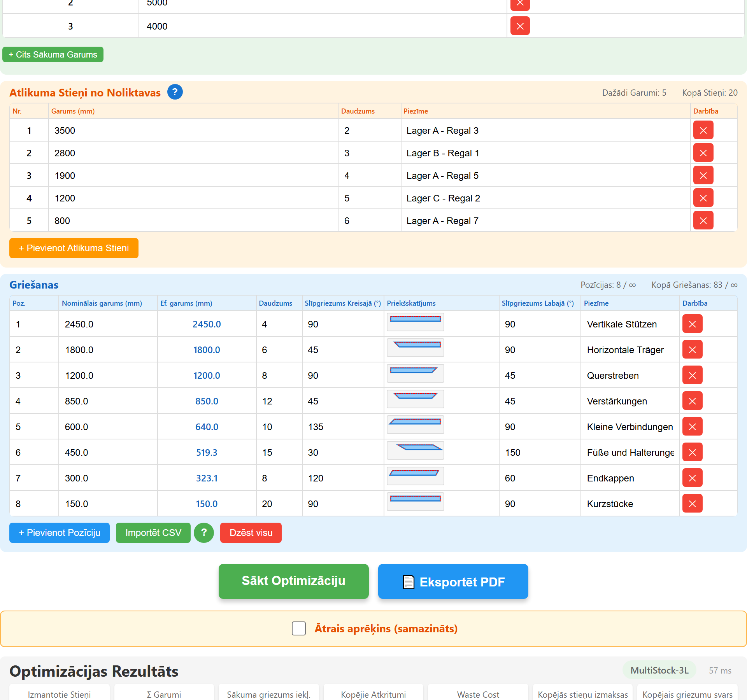Click Slīpgriezums Kreisajā column header

(343, 303)
